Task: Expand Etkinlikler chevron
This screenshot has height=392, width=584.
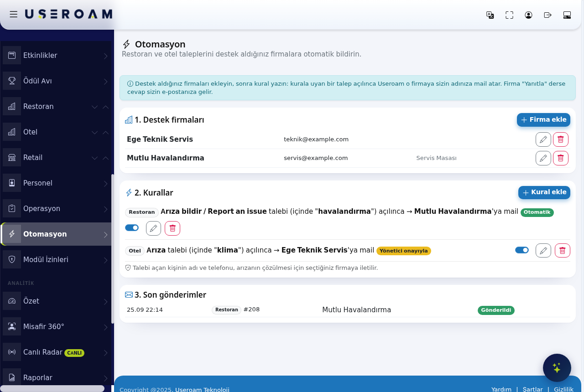Action: click(x=105, y=56)
